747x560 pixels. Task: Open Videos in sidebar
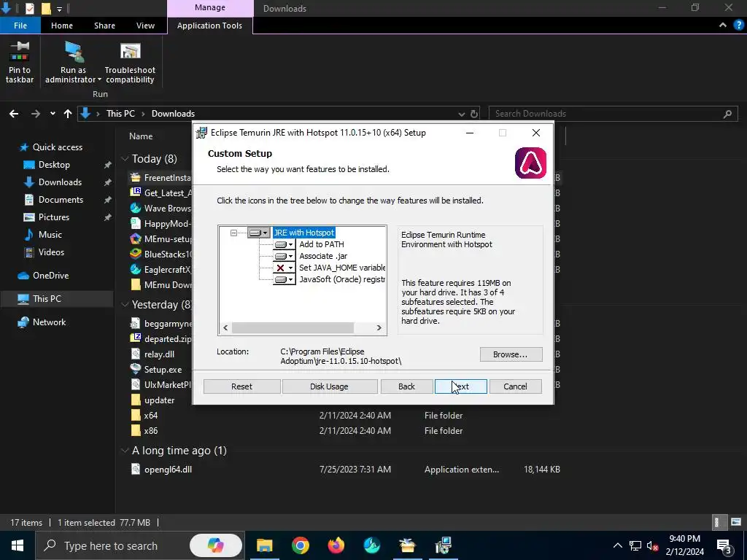pyautogui.click(x=51, y=252)
